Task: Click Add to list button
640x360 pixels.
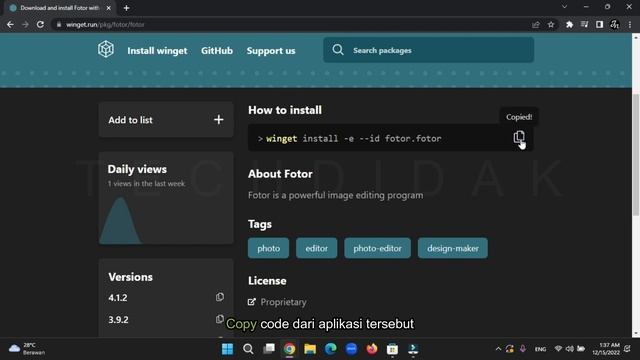Action: (x=166, y=120)
